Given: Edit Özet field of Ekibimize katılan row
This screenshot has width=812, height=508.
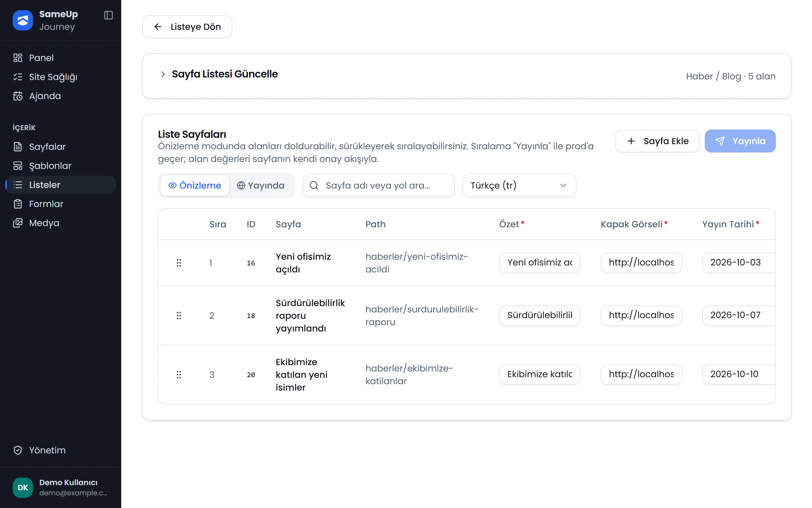Looking at the screenshot, I should coord(540,375).
